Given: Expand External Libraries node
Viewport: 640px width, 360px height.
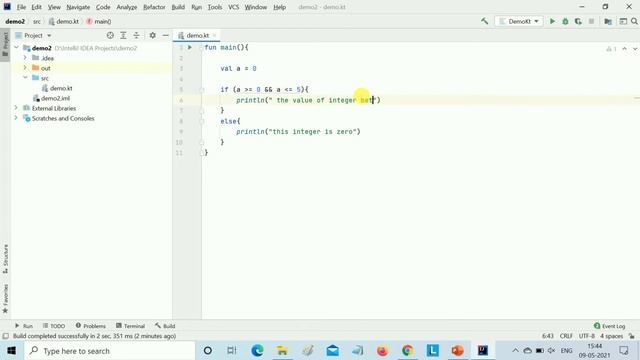Looking at the screenshot, I should (x=16, y=108).
